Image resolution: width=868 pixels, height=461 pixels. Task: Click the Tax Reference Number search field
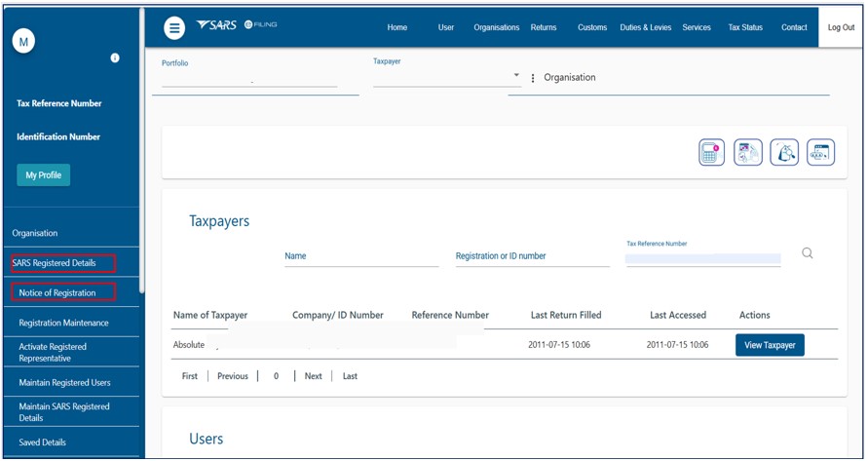703,258
